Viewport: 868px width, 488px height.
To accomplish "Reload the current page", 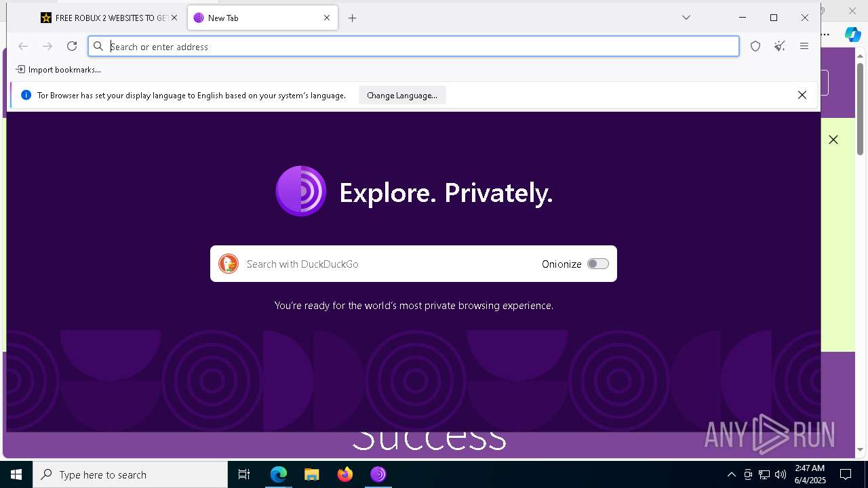I will coord(72,46).
